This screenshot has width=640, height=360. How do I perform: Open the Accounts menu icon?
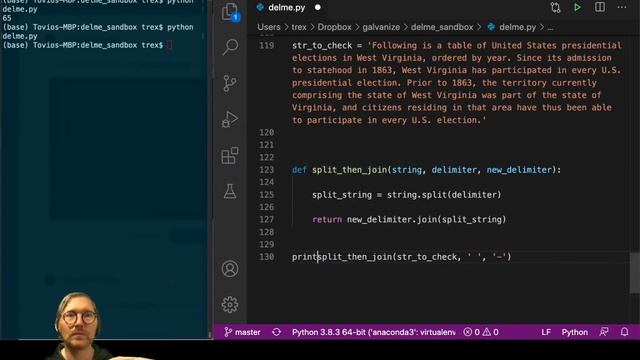(230, 269)
